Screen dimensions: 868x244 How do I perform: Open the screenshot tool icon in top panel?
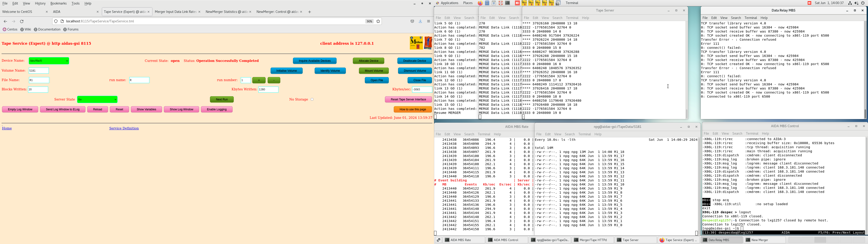pyautogui.click(x=558, y=3)
